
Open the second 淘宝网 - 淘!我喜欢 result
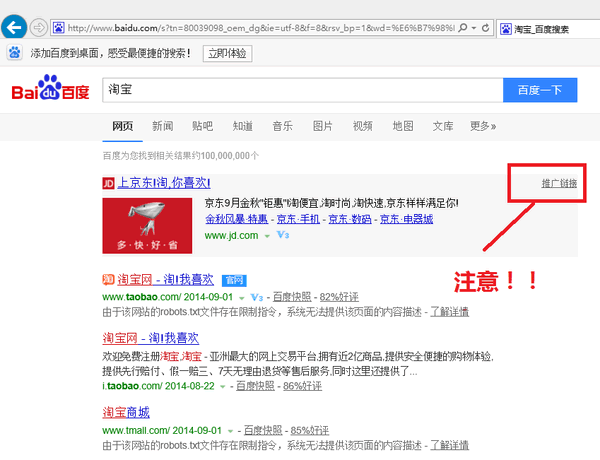point(151,338)
